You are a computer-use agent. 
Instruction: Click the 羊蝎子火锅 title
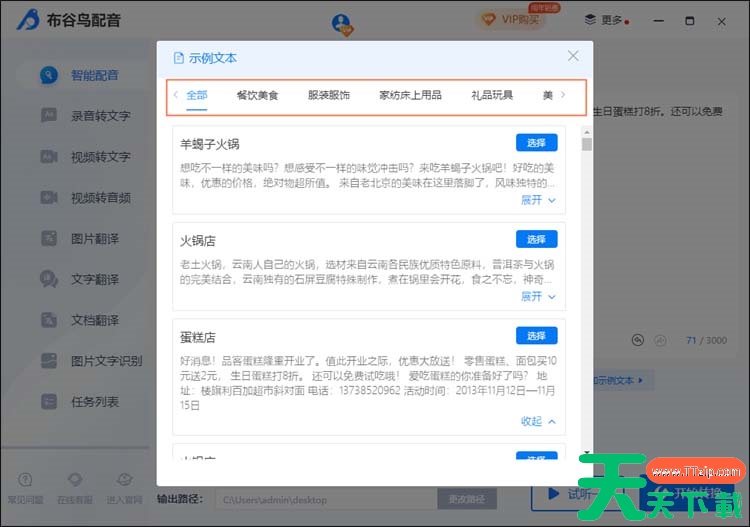tap(210, 144)
